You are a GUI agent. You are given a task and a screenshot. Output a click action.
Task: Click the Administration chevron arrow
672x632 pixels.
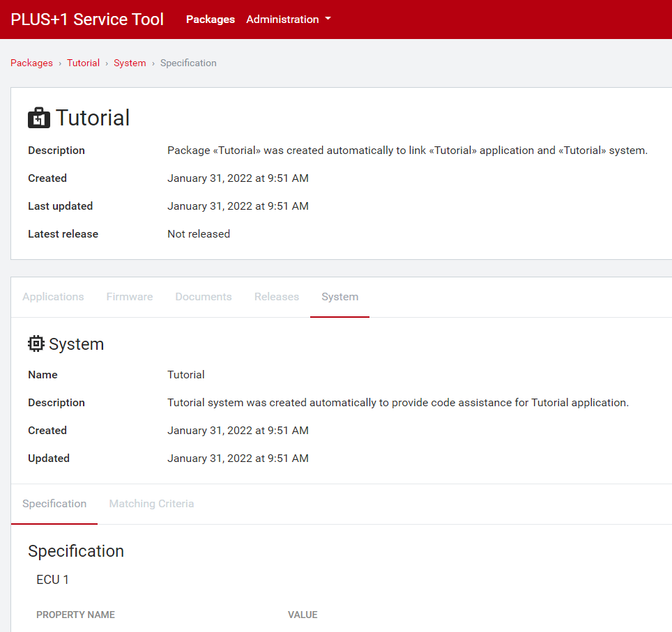[x=328, y=20]
